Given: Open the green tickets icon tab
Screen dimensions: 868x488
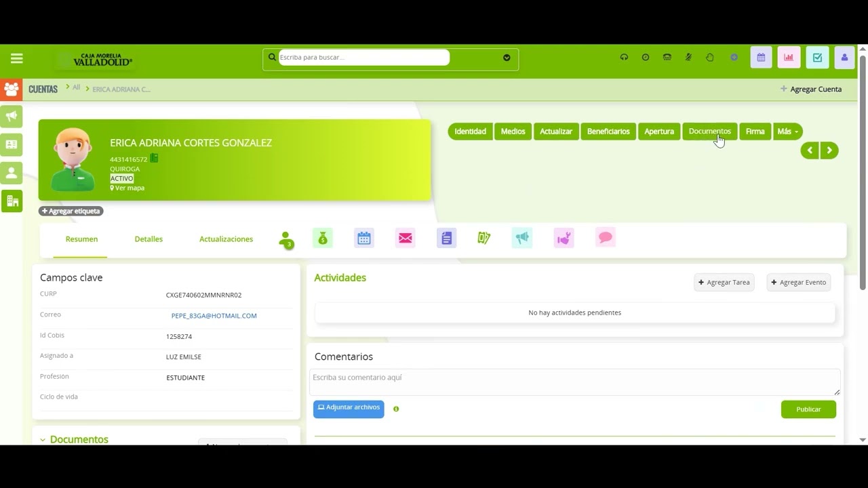Looking at the screenshot, I should click(x=484, y=238).
